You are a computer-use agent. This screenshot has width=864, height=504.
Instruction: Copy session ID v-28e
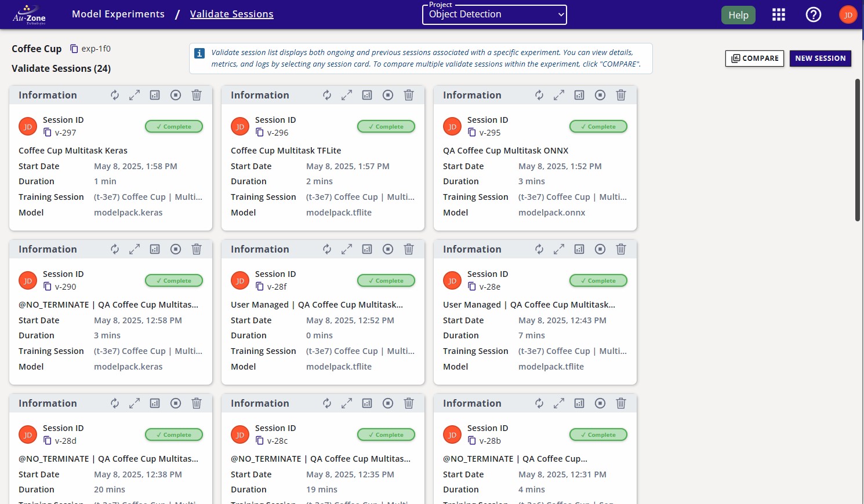[x=472, y=287]
